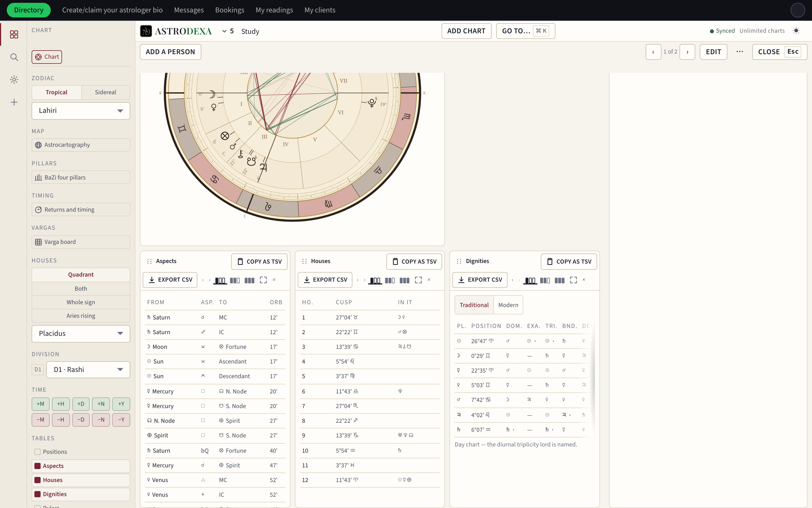Open the Bookings menu item
812x508 pixels.
230,10
